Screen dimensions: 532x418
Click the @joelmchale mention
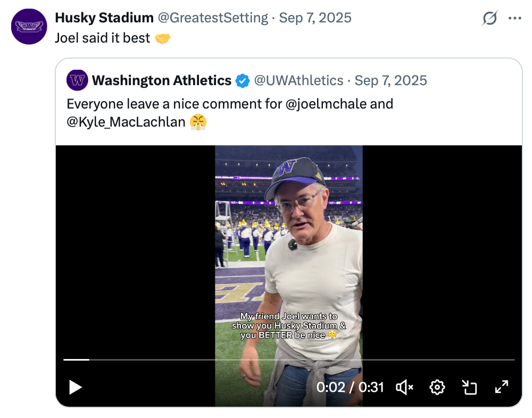(x=326, y=103)
